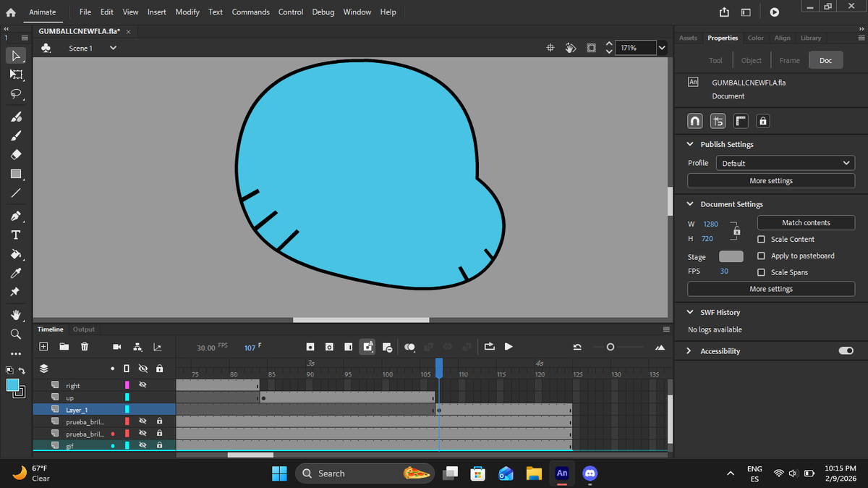Viewport: 868px width, 488px height.
Task: Open the Modify menu
Action: [187, 12]
